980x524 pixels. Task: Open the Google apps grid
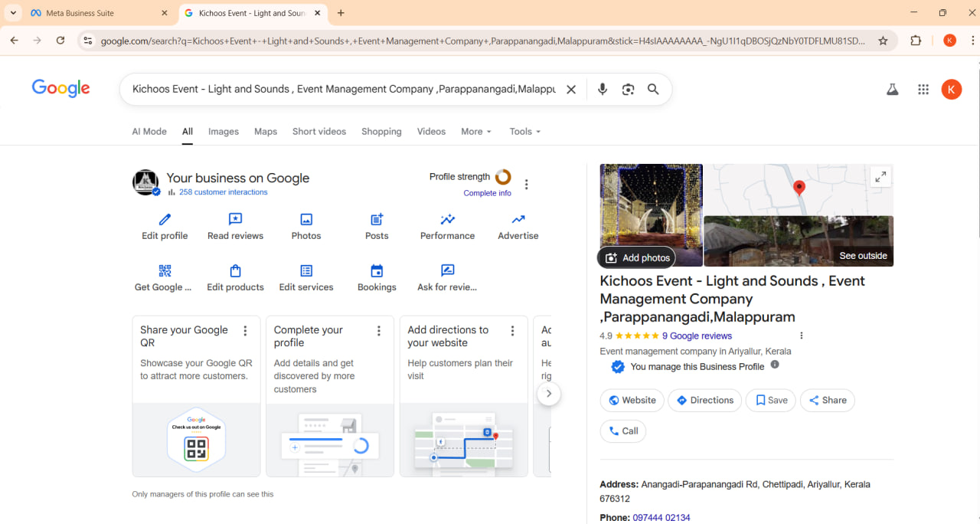tap(923, 89)
